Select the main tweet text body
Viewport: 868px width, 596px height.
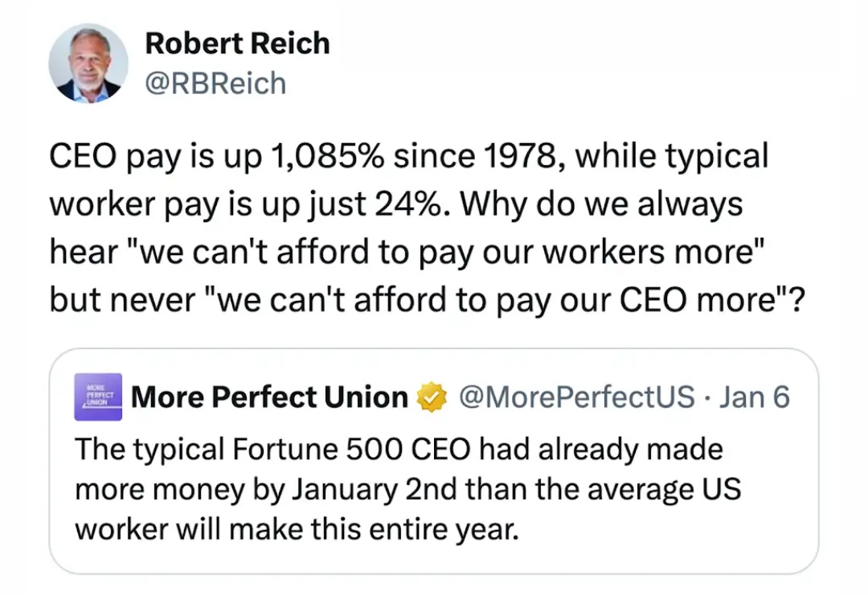click(x=426, y=228)
